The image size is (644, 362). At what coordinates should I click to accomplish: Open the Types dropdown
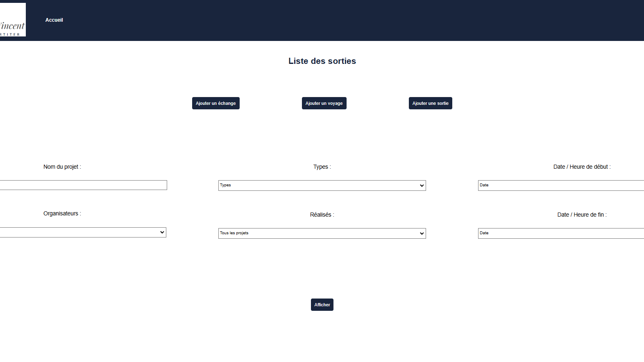click(x=322, y=186)
